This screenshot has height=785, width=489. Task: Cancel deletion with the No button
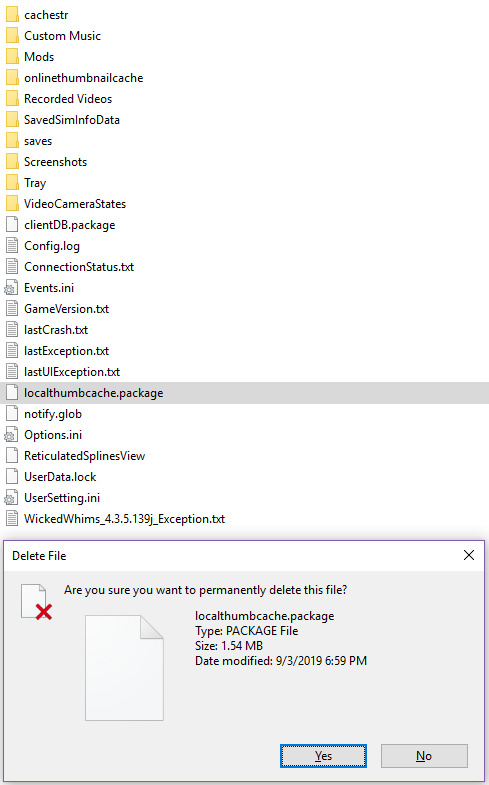(x=424, y=756)
